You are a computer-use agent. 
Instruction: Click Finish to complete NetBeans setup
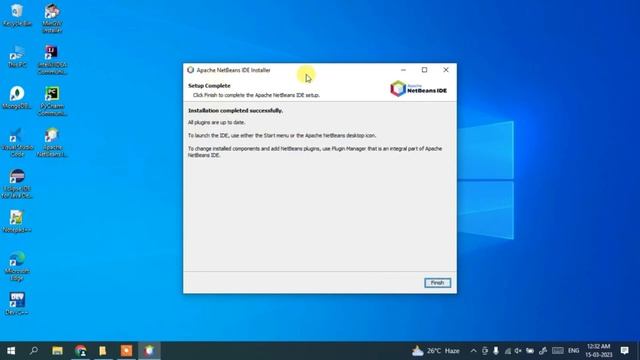point(437,282)
